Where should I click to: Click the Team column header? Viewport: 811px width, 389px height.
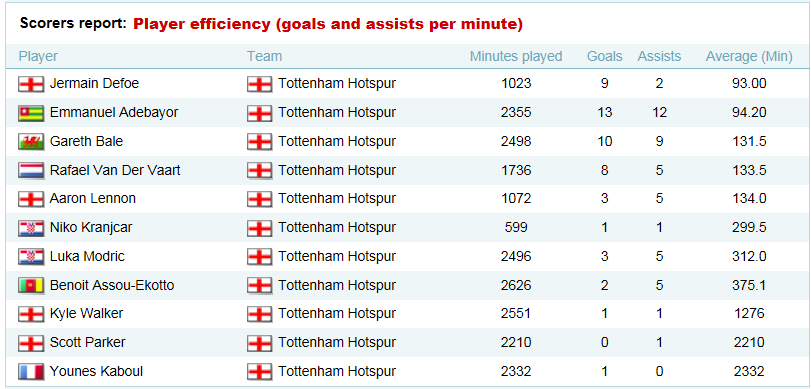pyautogui.click(x=264, y=56)
